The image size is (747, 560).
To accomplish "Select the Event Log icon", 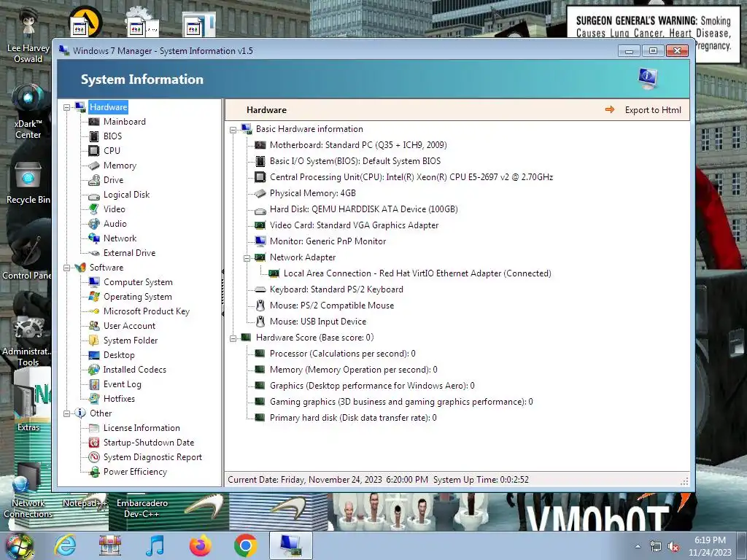I will (x=94, y=384).
